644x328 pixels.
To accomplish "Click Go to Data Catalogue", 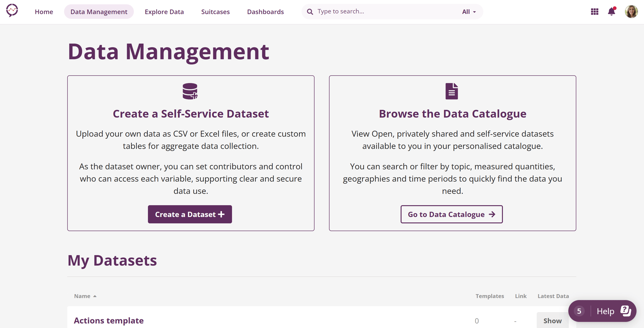I will pyautogui.click(x=451, y=214).
